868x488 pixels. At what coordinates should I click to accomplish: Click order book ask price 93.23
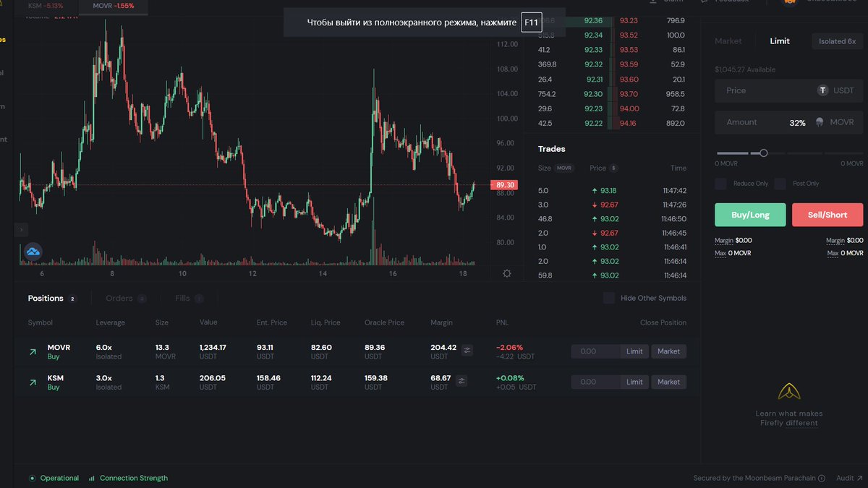629,21
